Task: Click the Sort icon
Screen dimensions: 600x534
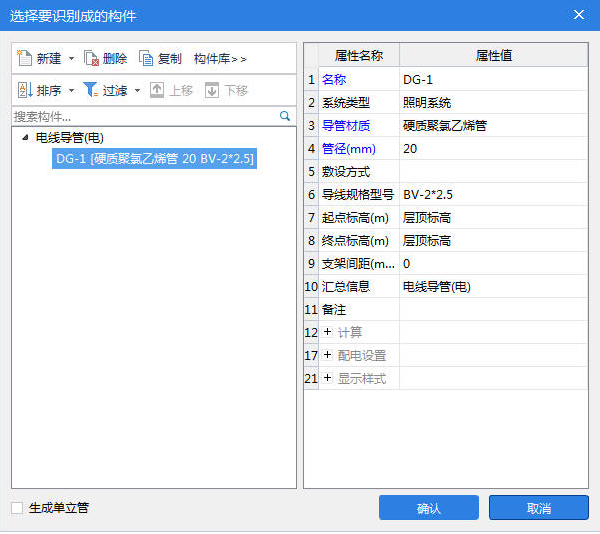Action: click(25, 90)
